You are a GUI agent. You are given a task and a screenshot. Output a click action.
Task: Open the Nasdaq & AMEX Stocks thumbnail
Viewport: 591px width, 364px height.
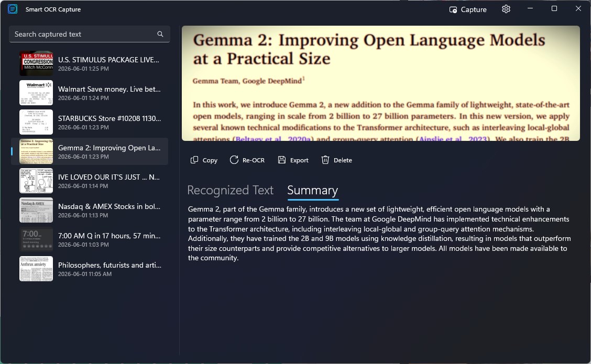click(x=36, y=210)
